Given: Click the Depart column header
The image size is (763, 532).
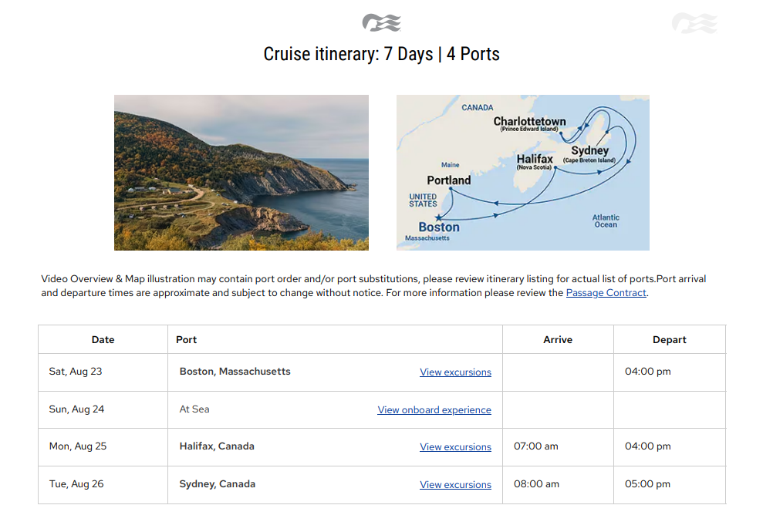Looking at the screenshot, I should tap(669, 339).
